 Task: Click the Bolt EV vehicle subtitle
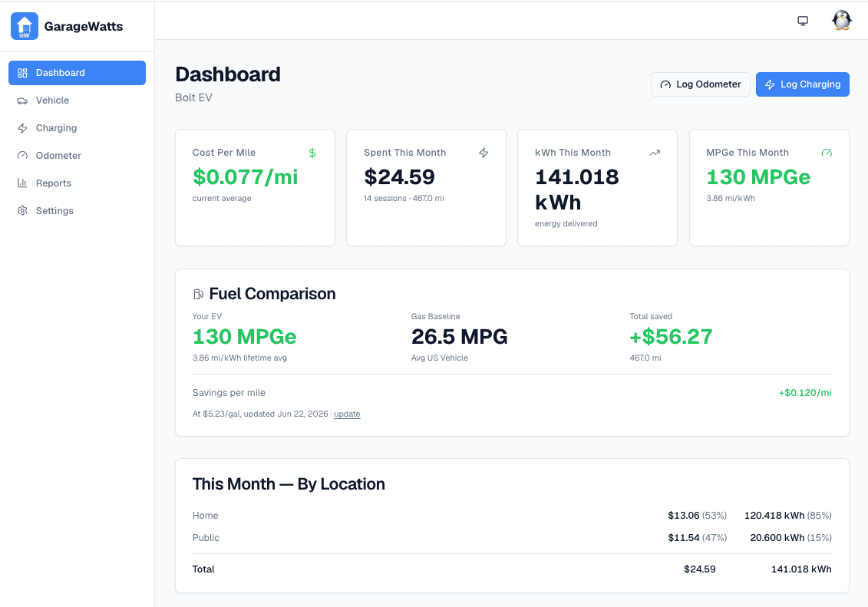tap(193, 98)
